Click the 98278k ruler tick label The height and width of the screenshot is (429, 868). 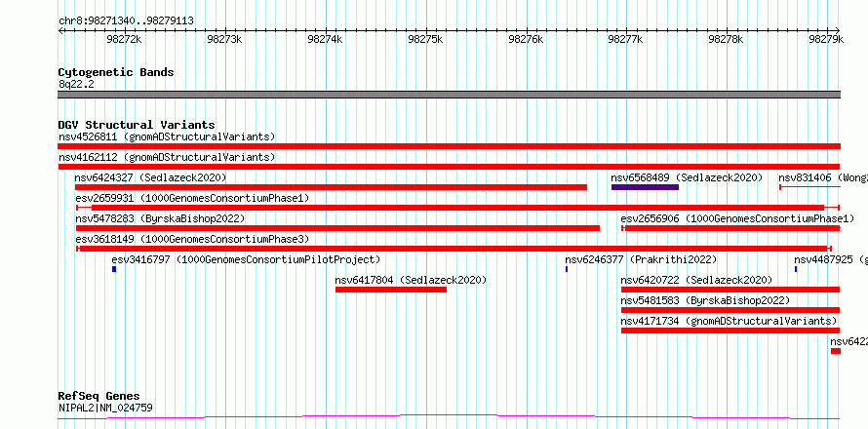click(727, 39)
